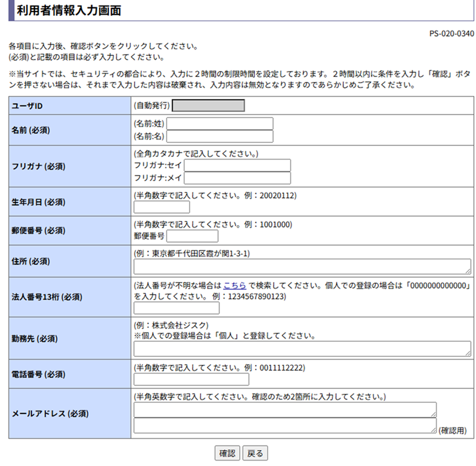Screen dimensions: 476x466
Task: Click the フリガナ:メイ text box
Action: [x=237, y=178]
